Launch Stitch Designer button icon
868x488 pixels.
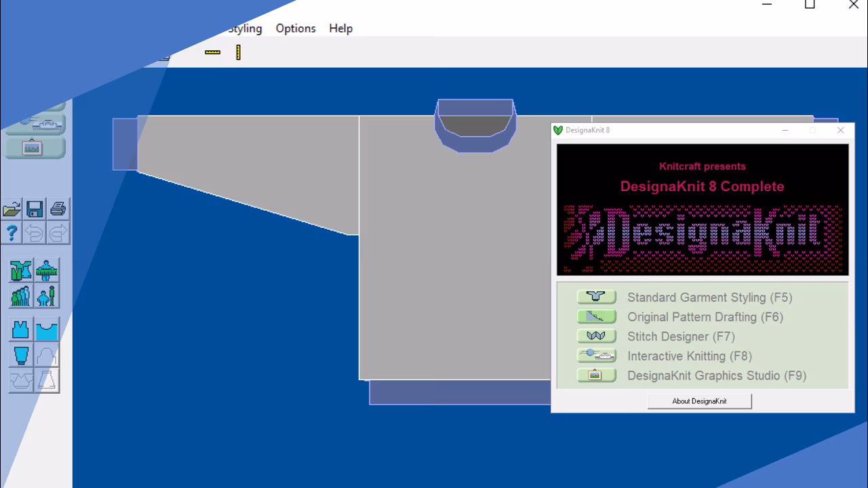(x=597, y=336)
